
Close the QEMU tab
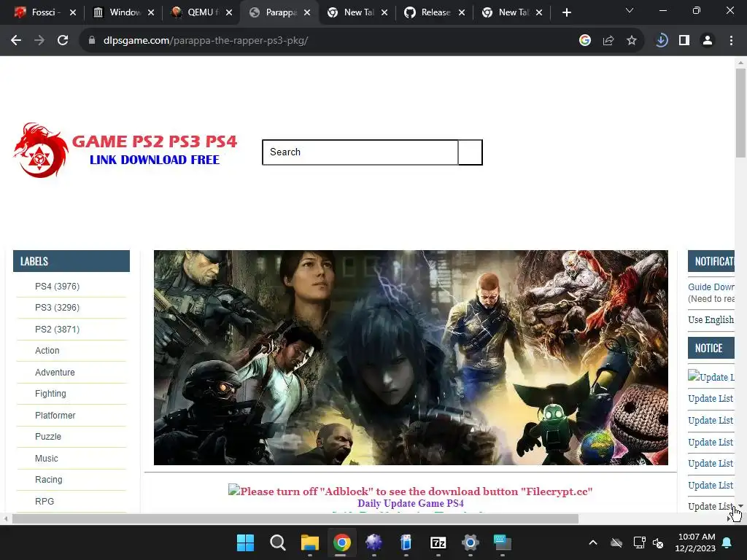click(229, 13)
